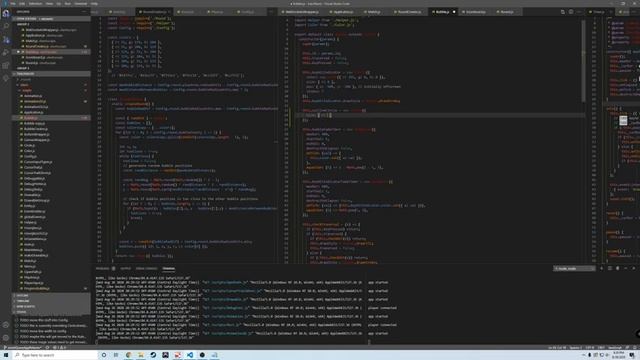Close Bubble.js in Open Editors list
Viewport: 640px width, 360px height.
(x=18, y=52)
